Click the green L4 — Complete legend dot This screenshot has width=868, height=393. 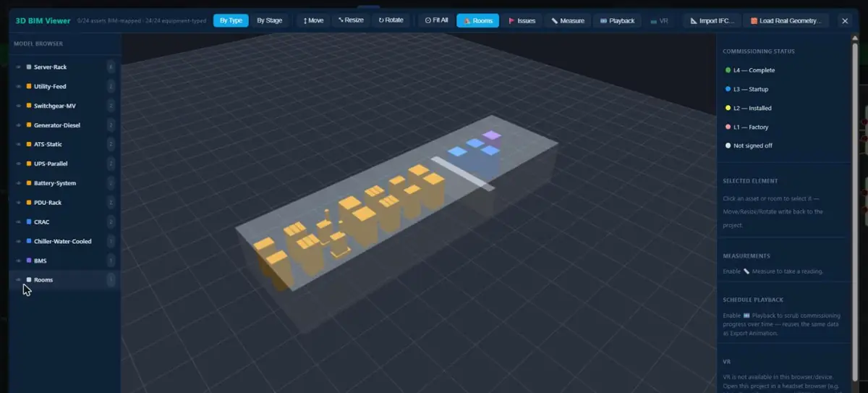[728, 70]
